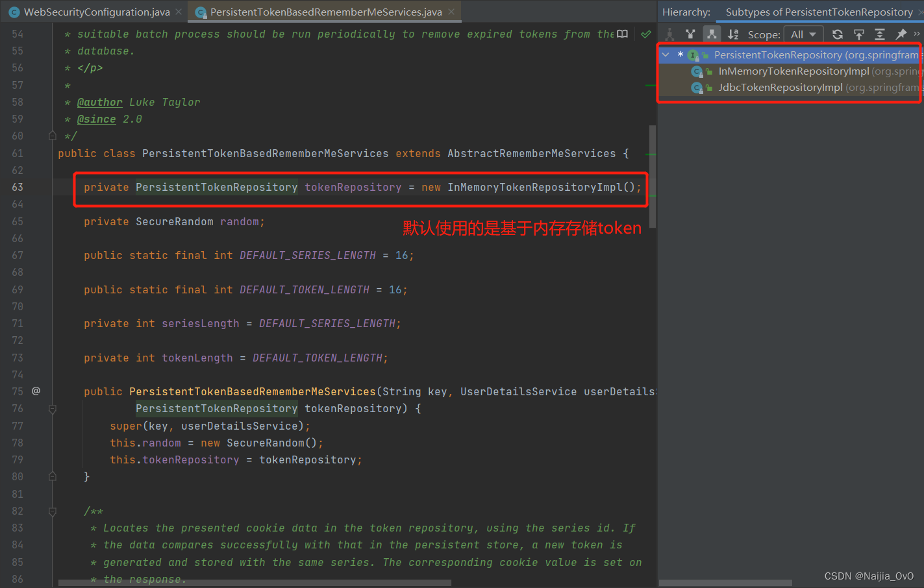Refresh the hierarchy view
Viewport: 924px width, 588px height.
[838, 34]
